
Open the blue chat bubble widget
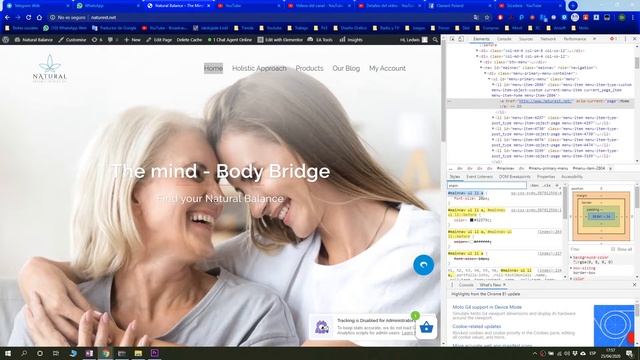pyautogui.click(x=423, y=265)
